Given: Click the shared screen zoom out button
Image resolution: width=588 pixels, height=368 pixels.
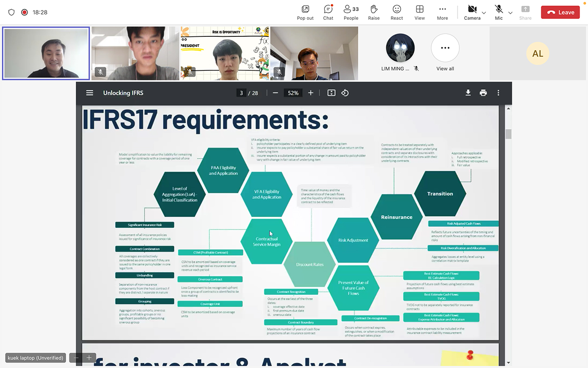Looking at the screenshot, I should click(x=76, y=357).
